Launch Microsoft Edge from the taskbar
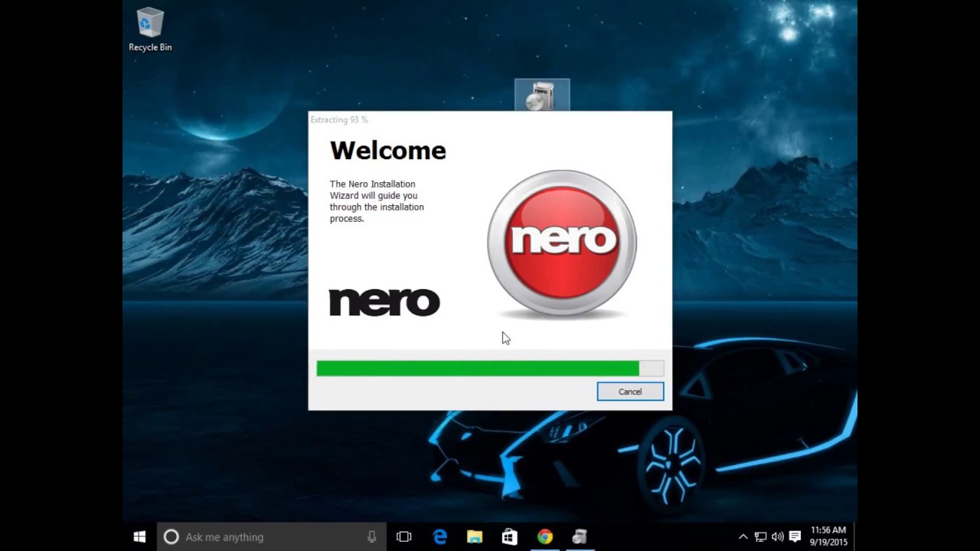 click(439, 536)
